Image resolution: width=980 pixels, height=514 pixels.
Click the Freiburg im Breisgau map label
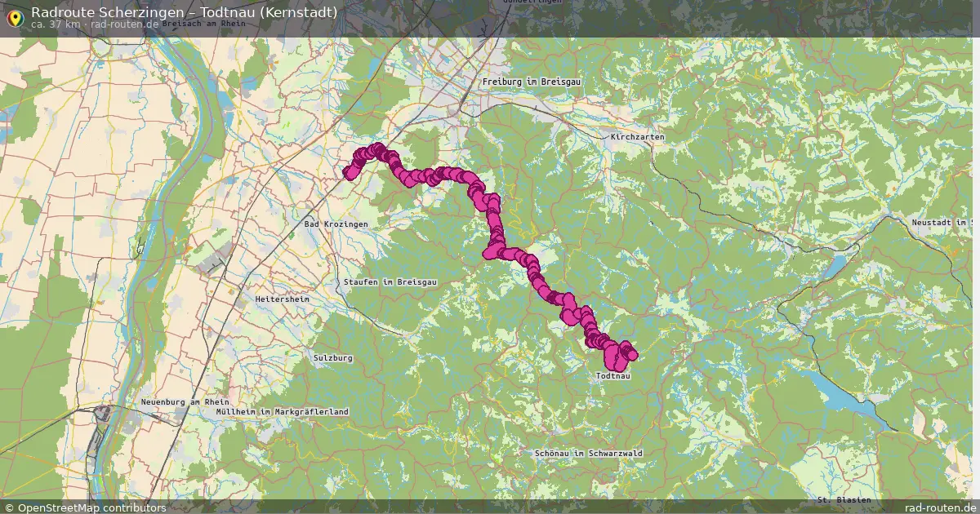pyautogui.click(x=531, y=82)
